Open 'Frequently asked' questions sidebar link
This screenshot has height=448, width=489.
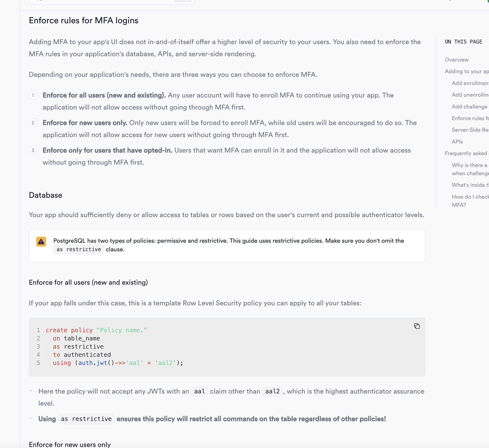click(466, 153)
